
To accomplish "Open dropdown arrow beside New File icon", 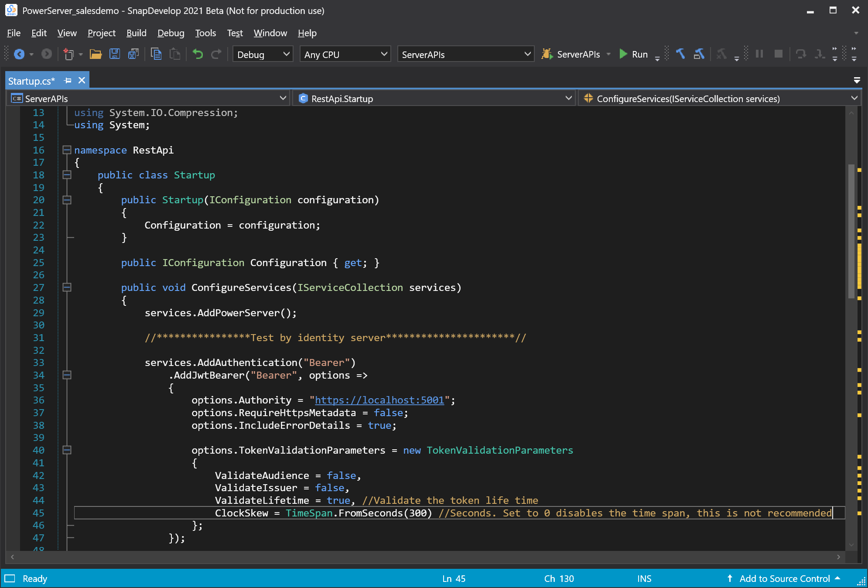I will point(81,54).
